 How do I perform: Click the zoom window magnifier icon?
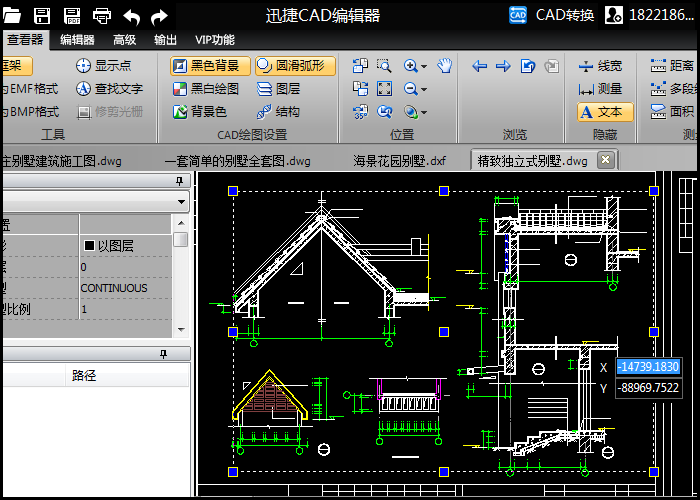(385, 66)
